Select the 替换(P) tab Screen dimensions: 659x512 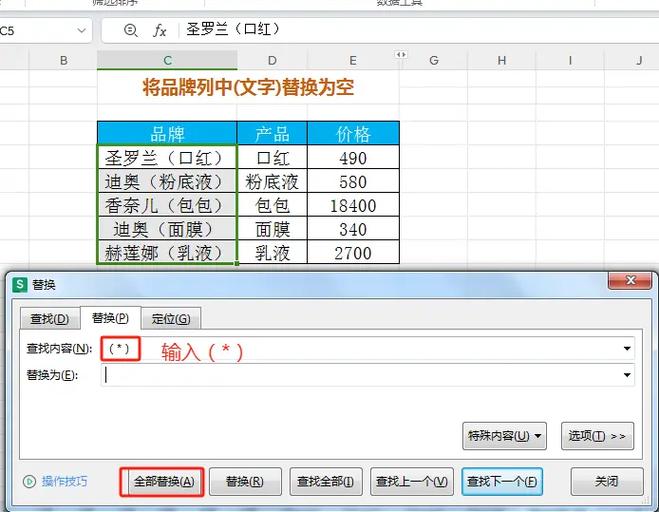pyautogui.click(x=110, y=318)
